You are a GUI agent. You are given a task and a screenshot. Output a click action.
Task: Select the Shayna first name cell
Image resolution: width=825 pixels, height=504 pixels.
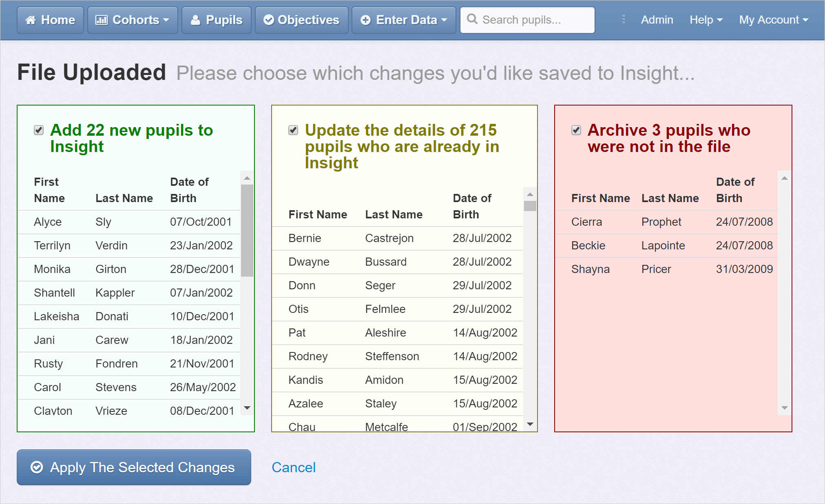[590, 269]
